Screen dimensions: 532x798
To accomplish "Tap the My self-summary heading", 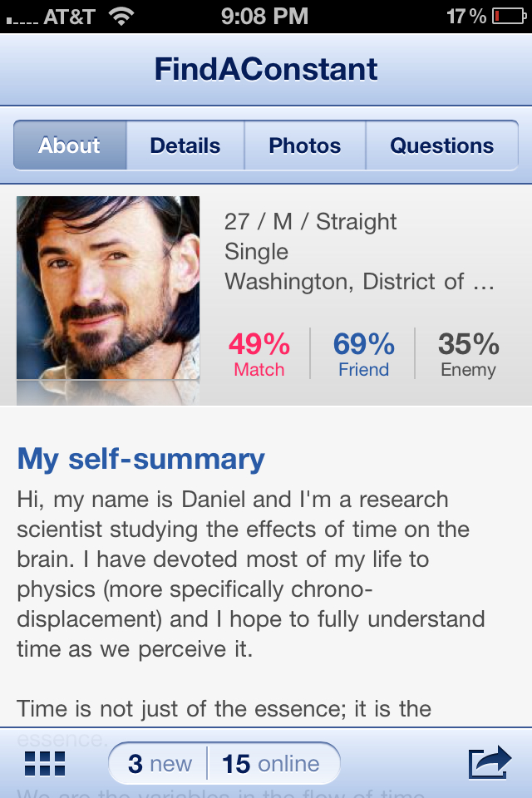I will click(140, 459).
